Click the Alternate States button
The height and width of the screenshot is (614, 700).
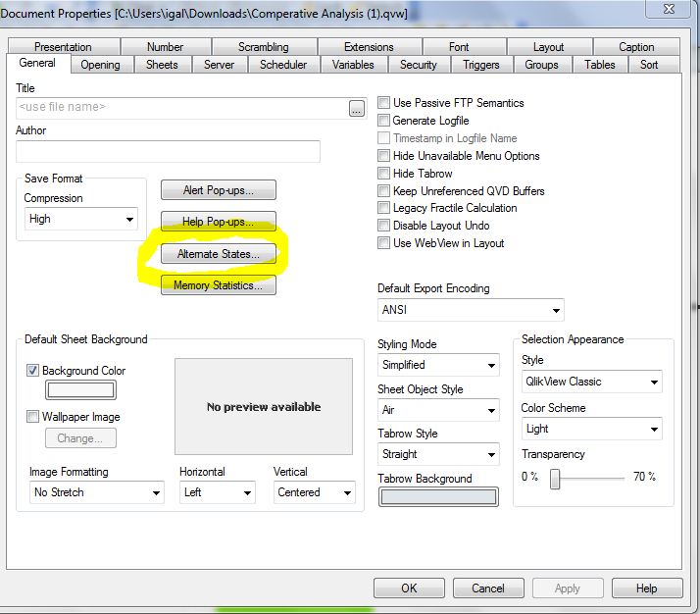click(x=219, y=254)
